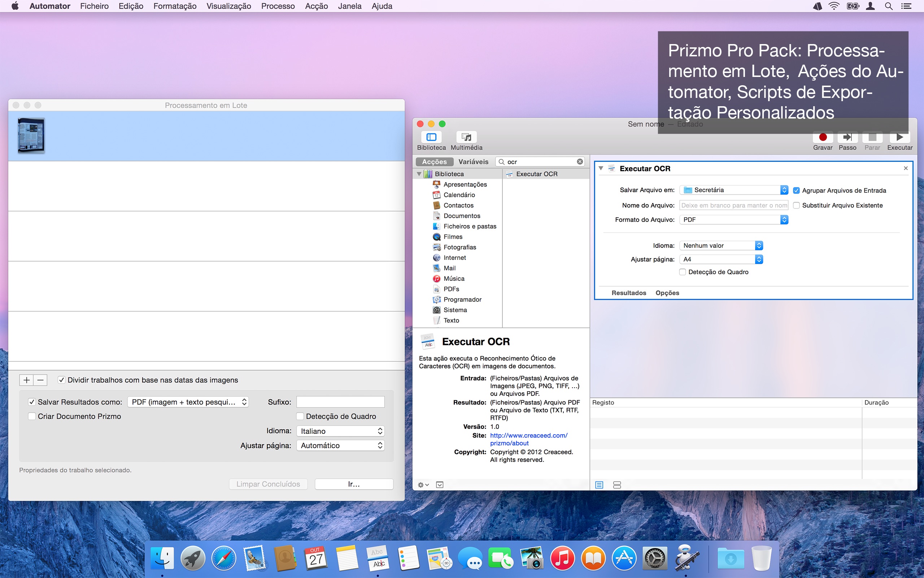Open the Ficheiro menu

click(94, 6)
